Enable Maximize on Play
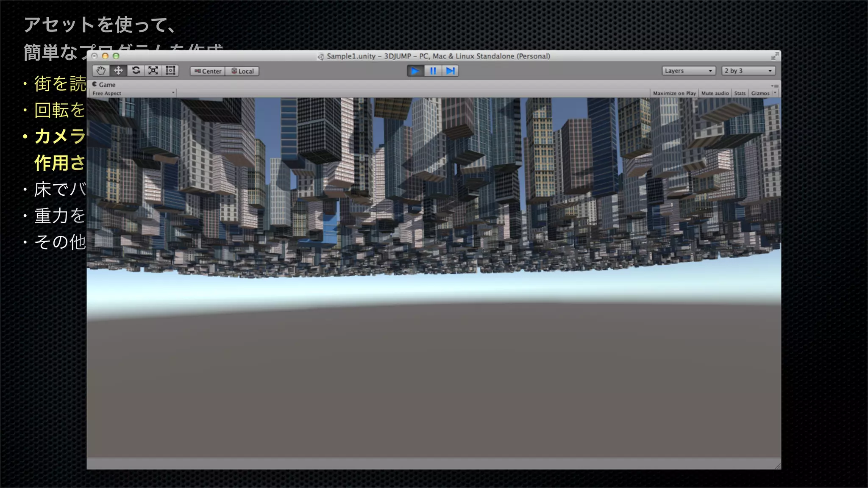The width and height of the screenshot is (868, 488). (x=674, y=93)
